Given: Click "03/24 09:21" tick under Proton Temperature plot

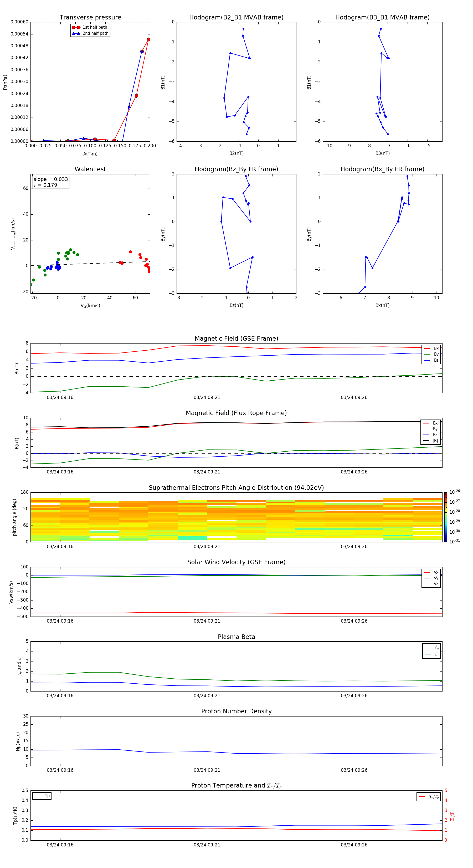Looking at the screenshot, I should [x=207, y=845].
